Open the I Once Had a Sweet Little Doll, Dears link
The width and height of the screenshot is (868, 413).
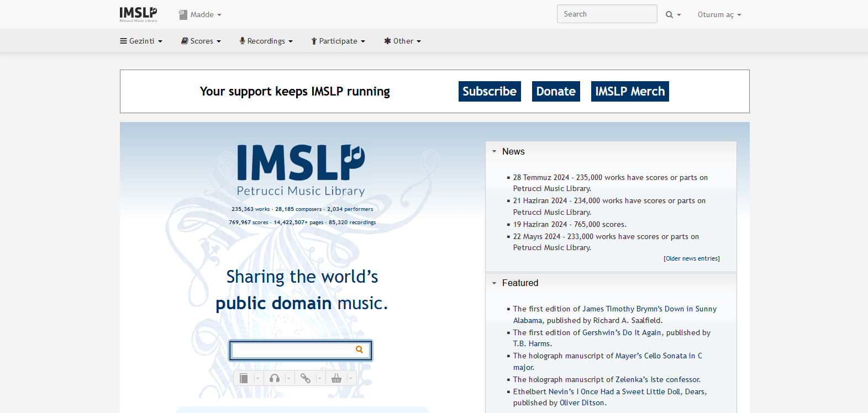click(x=641, y=391)
